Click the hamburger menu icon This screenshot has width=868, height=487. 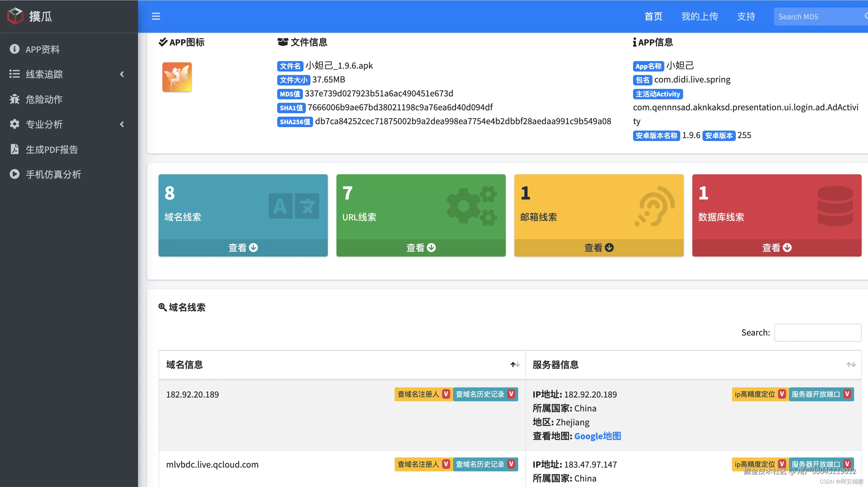(156, 16)
